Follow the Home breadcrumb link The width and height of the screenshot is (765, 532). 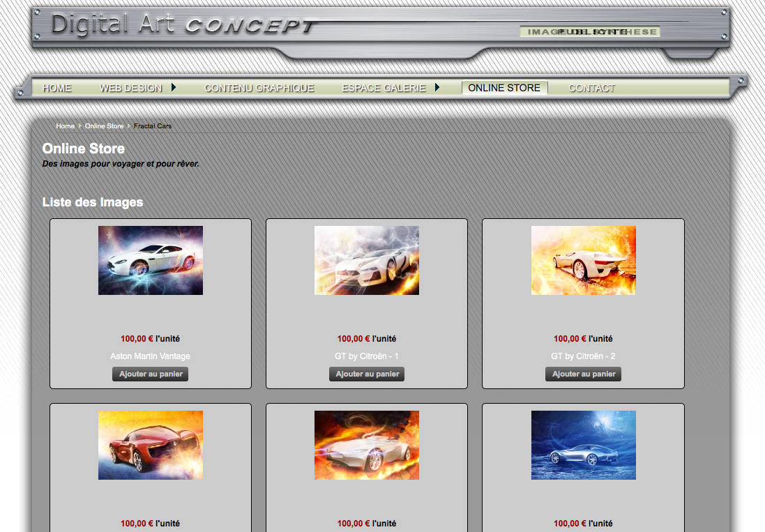66,126
